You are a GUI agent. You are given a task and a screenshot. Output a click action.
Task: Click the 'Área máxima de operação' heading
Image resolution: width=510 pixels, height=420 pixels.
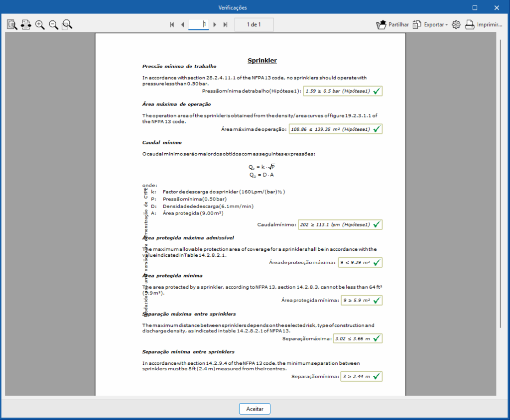coord(177,105)
